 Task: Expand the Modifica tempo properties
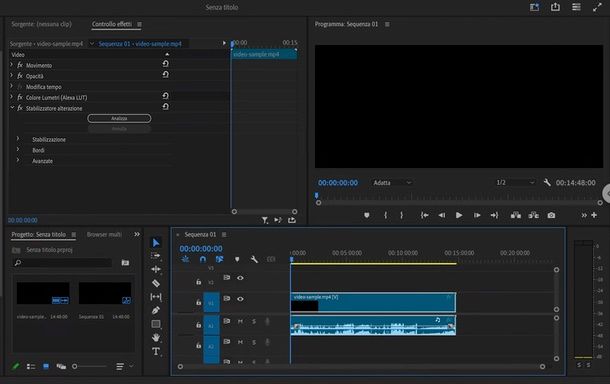11,86
